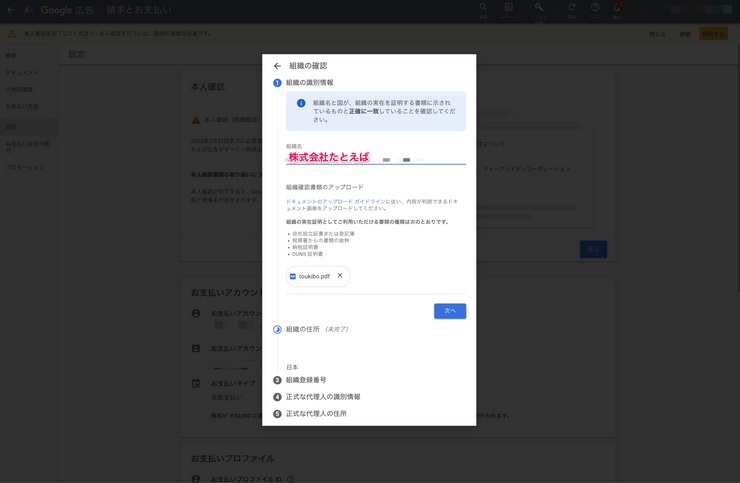Viewport: 740px width, 483px height.
Task: Click 閉じる in the warning banner
Action: [657, 34]
